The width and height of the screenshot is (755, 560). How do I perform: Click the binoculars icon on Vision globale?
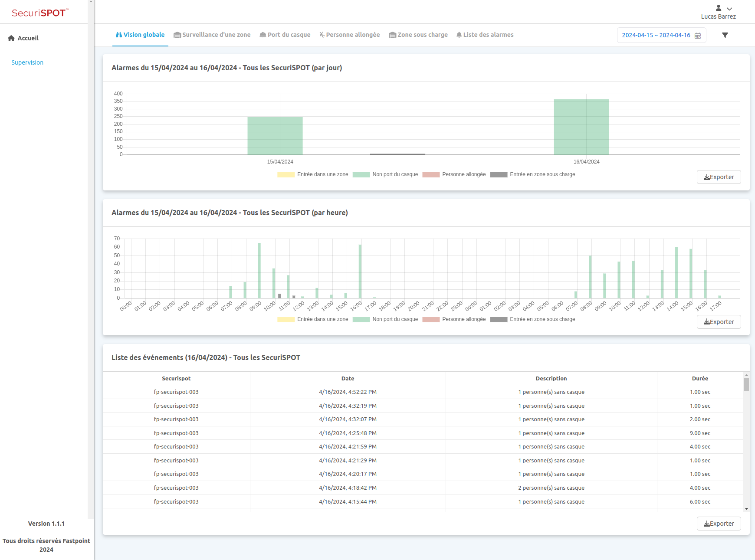coord(118,35)
